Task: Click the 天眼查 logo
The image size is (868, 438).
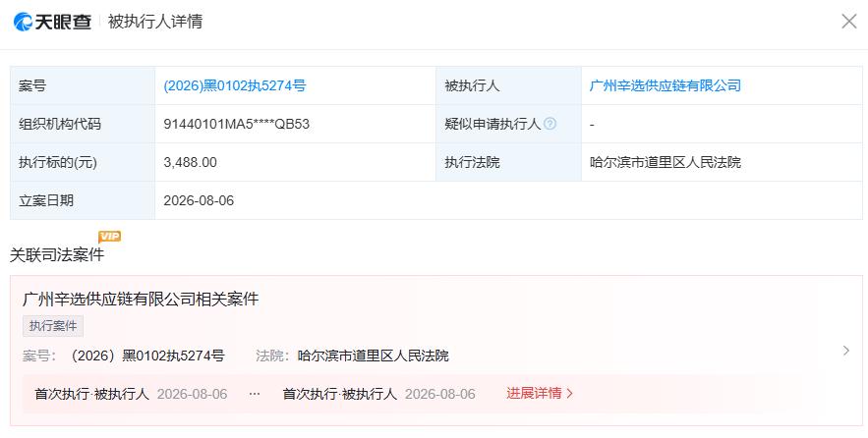Action: coord(52,22)
